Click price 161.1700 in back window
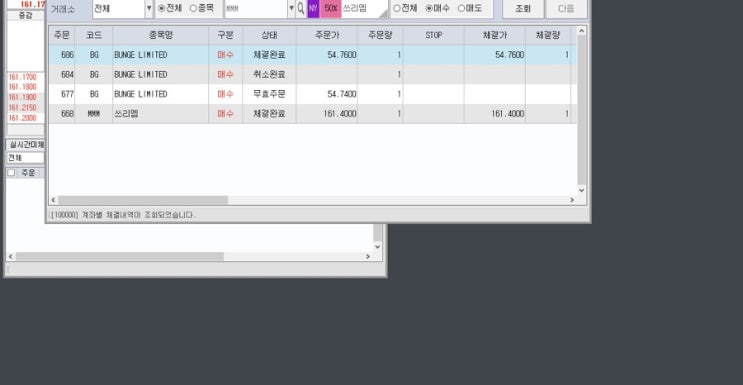This screenshot has width=743, height=385. pos(22,77)
